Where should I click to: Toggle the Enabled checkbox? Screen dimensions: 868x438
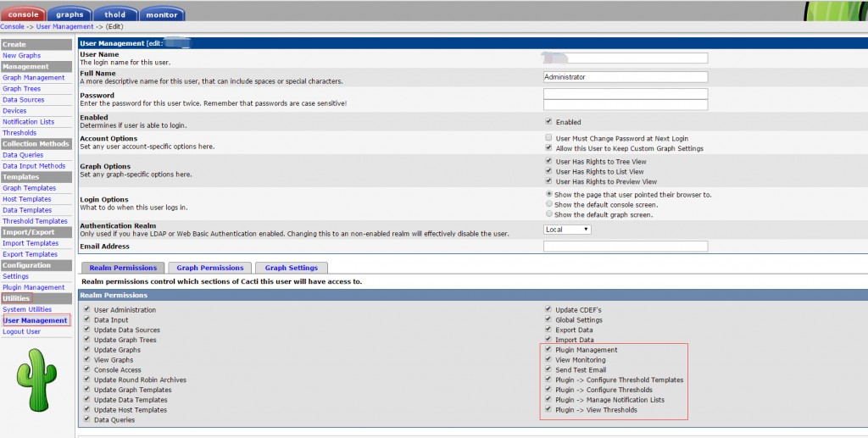point(548,121)
